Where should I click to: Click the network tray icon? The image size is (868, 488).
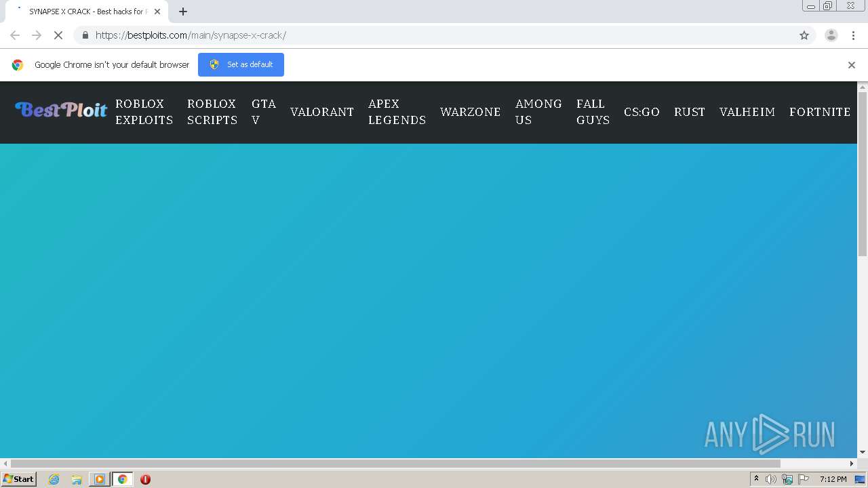[x=787, y=479]
